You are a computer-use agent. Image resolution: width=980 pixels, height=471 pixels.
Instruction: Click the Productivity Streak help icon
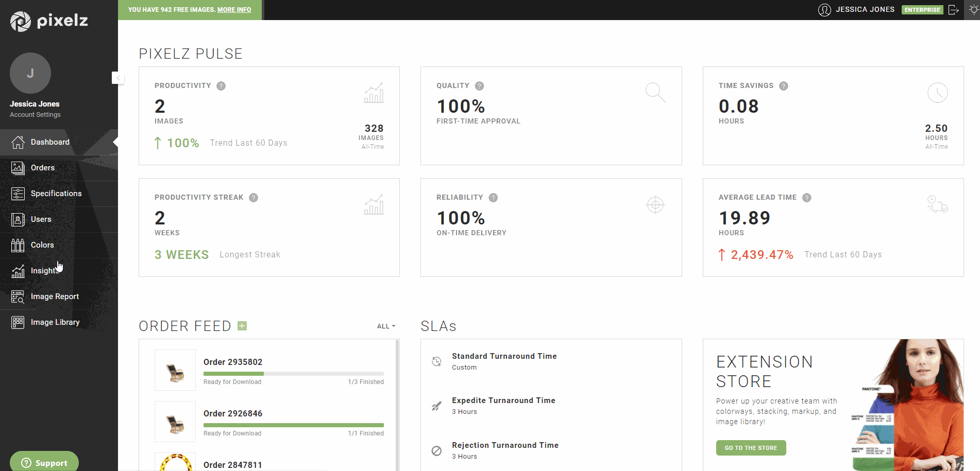click(x=254, y=198)
